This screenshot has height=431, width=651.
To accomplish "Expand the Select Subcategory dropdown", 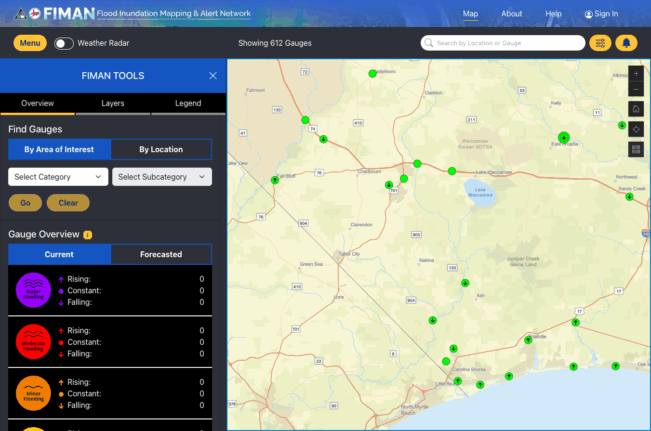I will [162, 176].
